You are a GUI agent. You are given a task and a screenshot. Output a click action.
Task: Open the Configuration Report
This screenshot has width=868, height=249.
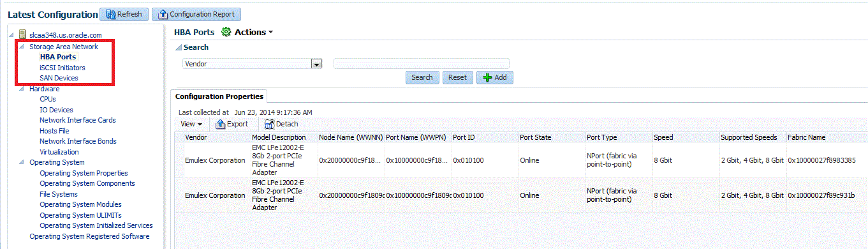coord(196,14)
